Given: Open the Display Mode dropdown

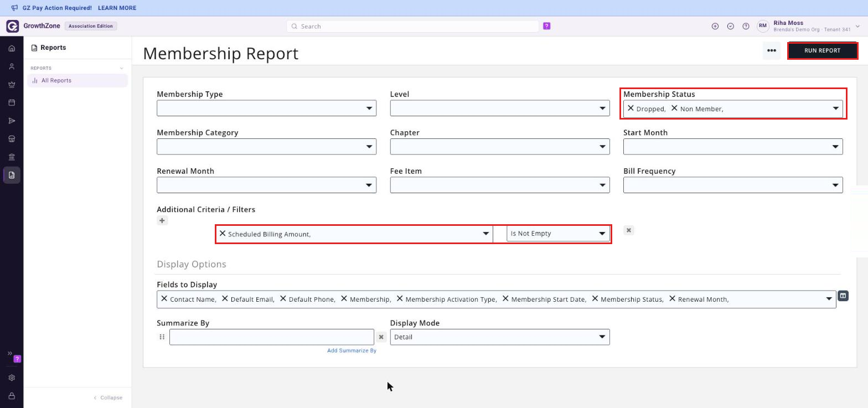Looking at the screenshot, I should 500,337.
